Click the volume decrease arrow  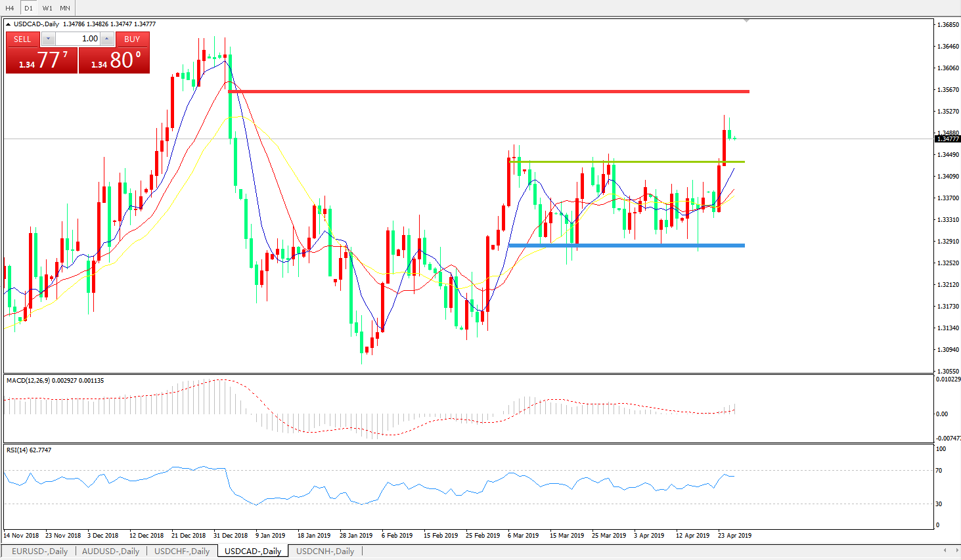48,39
